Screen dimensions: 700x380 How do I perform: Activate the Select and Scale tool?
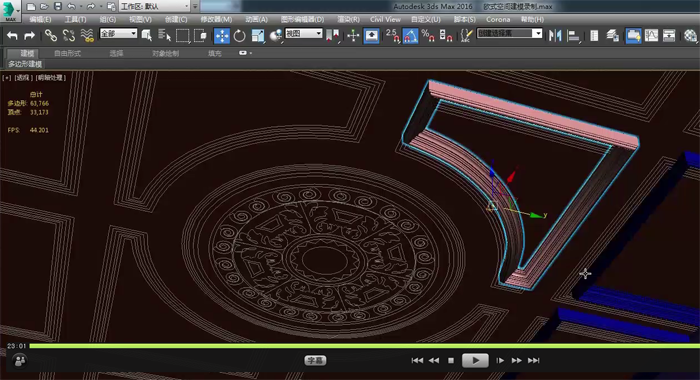pos(258,35)
